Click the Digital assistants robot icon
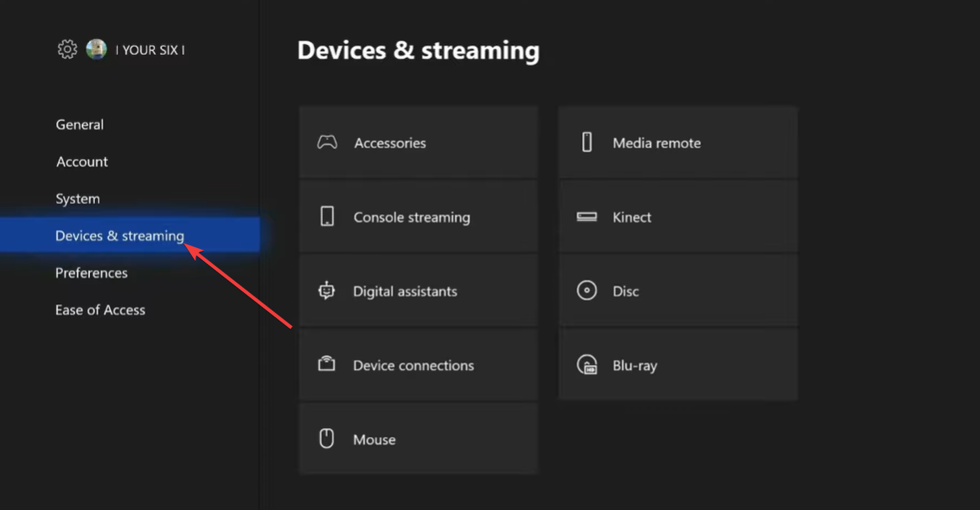 (x=327, y=291)
